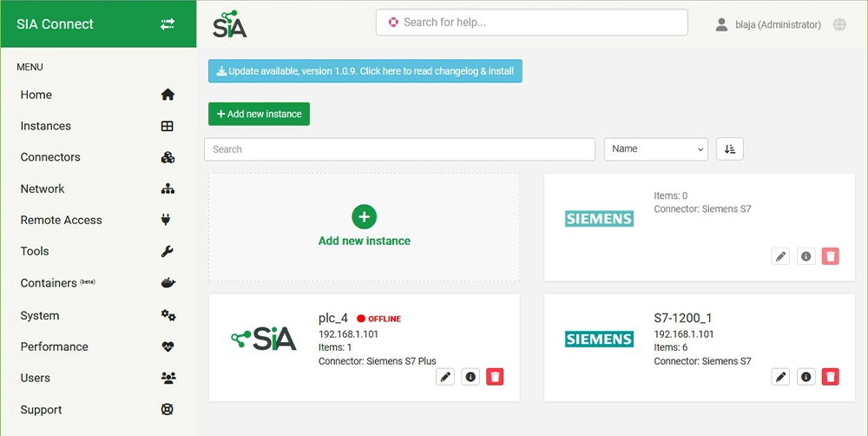
Task: Click the Instances grid icon
Action: click(168, 126)
